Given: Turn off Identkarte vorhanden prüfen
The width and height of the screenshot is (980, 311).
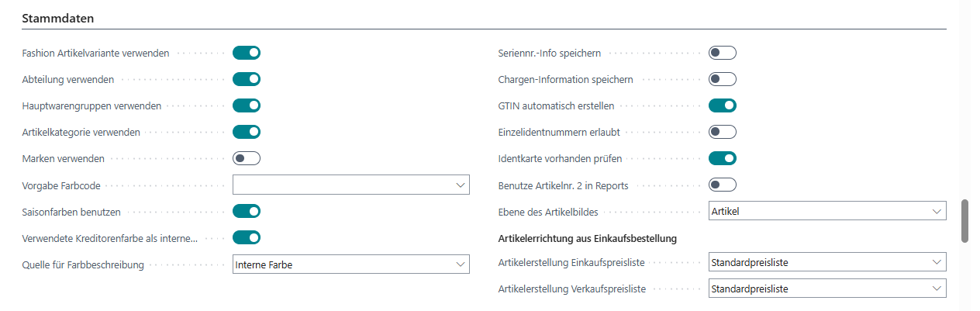Looking at the screenshot, I should click(722, 158).
